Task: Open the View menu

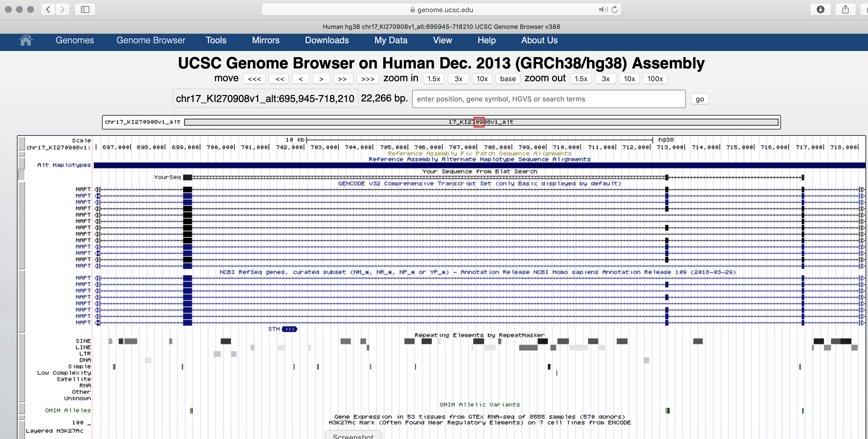Action: (x=442, y=40)
